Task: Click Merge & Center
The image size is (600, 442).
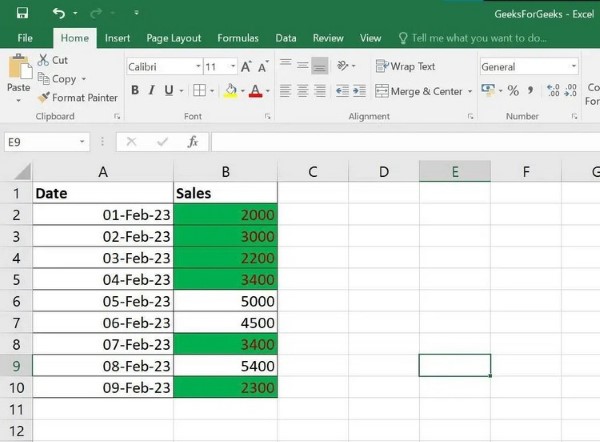Action: tap(419, 91)
